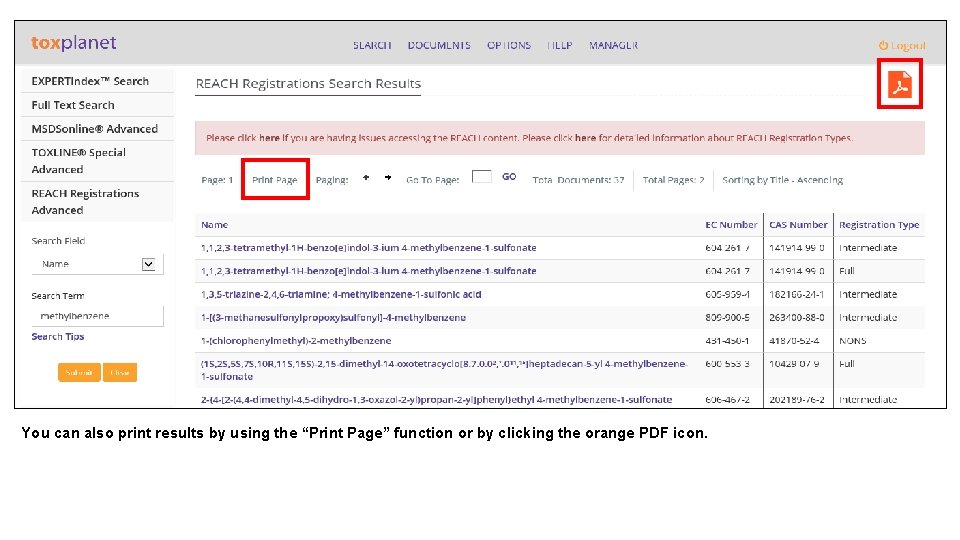Click the NONS registration type cell

click(852, 340)
